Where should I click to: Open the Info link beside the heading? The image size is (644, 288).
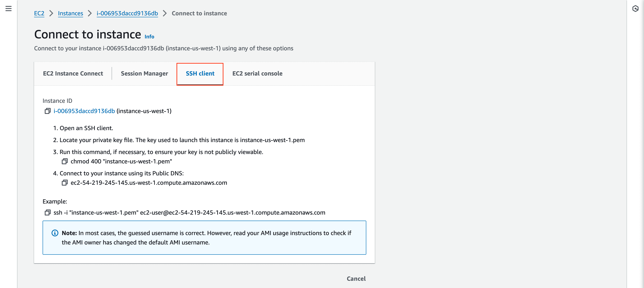tap(149, 37)
